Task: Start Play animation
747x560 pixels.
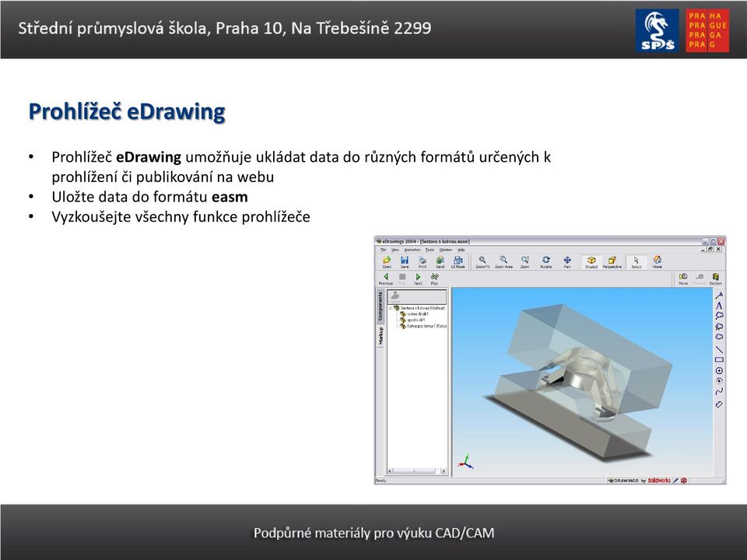Action: (434, 278)
